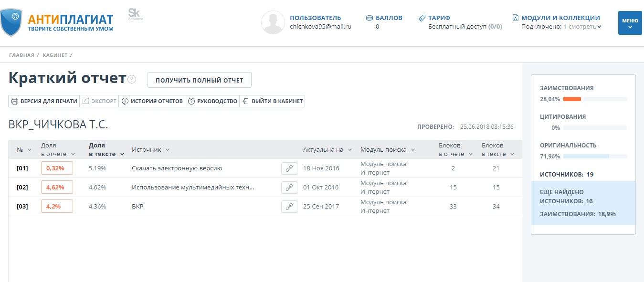Open source link icon for row 03

pos(289,207)
